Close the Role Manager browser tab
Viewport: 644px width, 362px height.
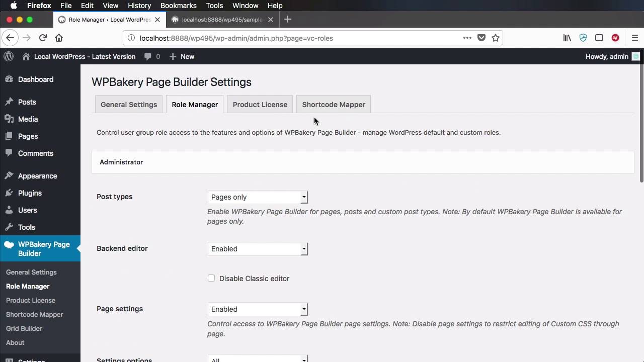[x=157, y=20]
